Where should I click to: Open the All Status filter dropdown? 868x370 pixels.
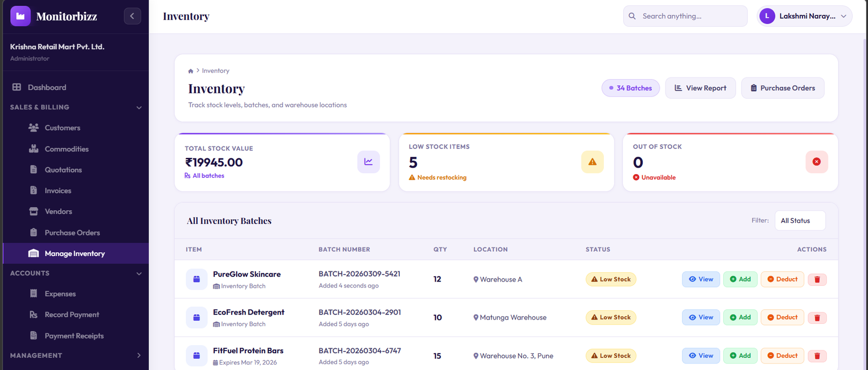click(x=800, y=221)
